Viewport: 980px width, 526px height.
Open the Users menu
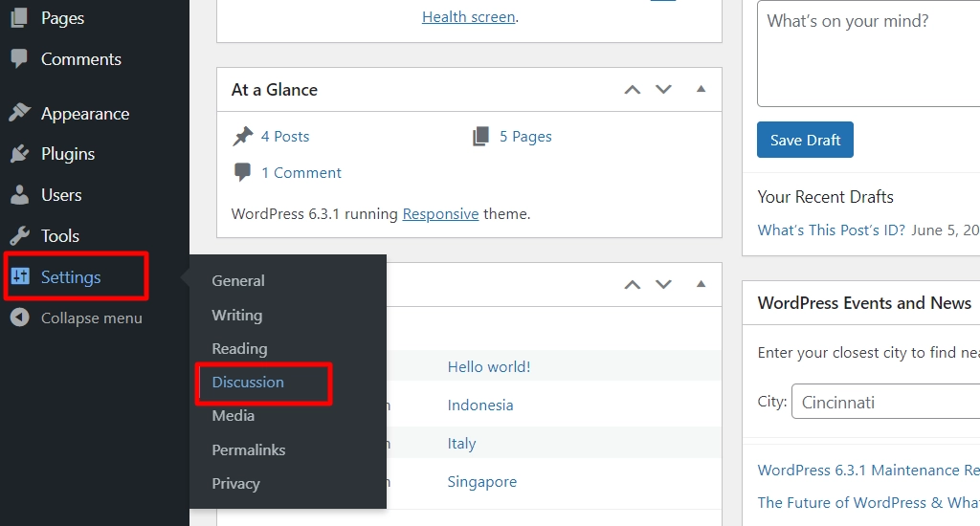coord(61,195)
